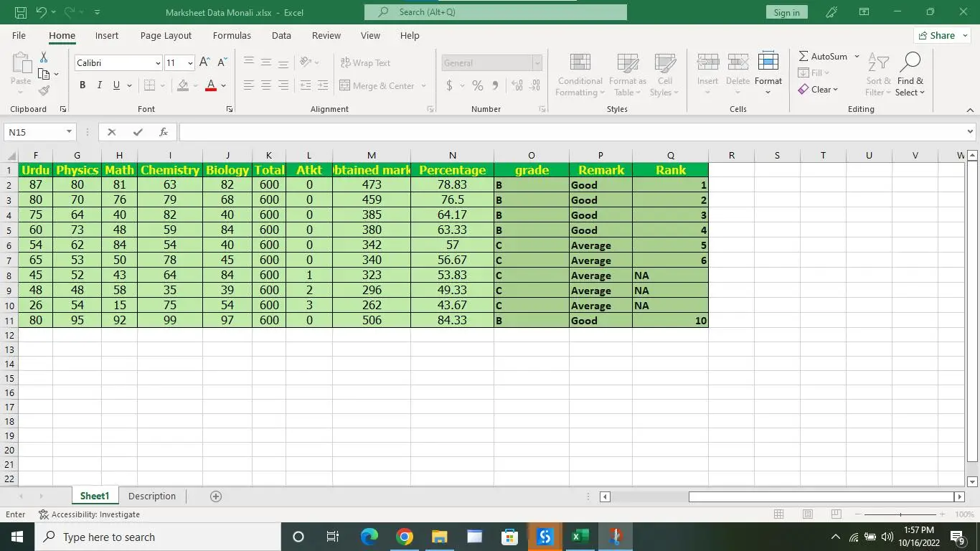
Task: Toggle Middle Align vertical alignment
Action: click(266, 62)
